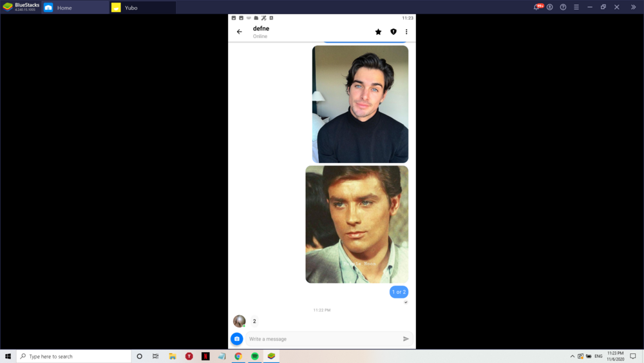Open BlueStacks taskbar icon
This screenshot has height=363, width=644.
point(271,357)
